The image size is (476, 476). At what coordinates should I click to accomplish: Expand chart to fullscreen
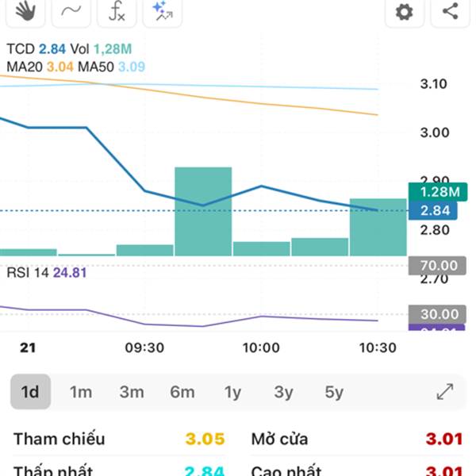tap(445, 392)
